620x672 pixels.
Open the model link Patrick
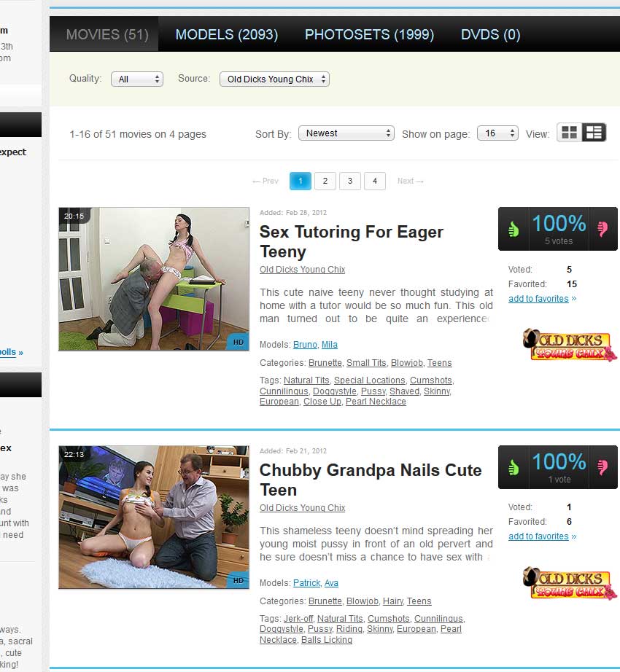pos(306,583)
